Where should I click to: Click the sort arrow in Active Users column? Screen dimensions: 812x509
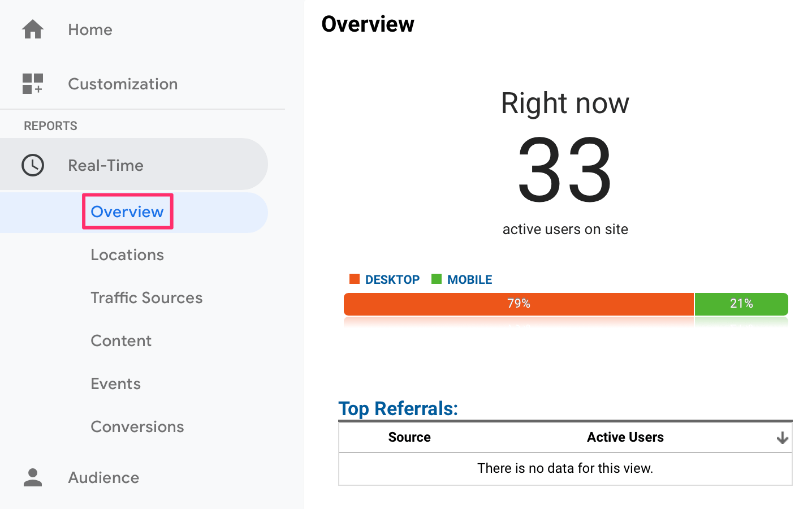782,438
